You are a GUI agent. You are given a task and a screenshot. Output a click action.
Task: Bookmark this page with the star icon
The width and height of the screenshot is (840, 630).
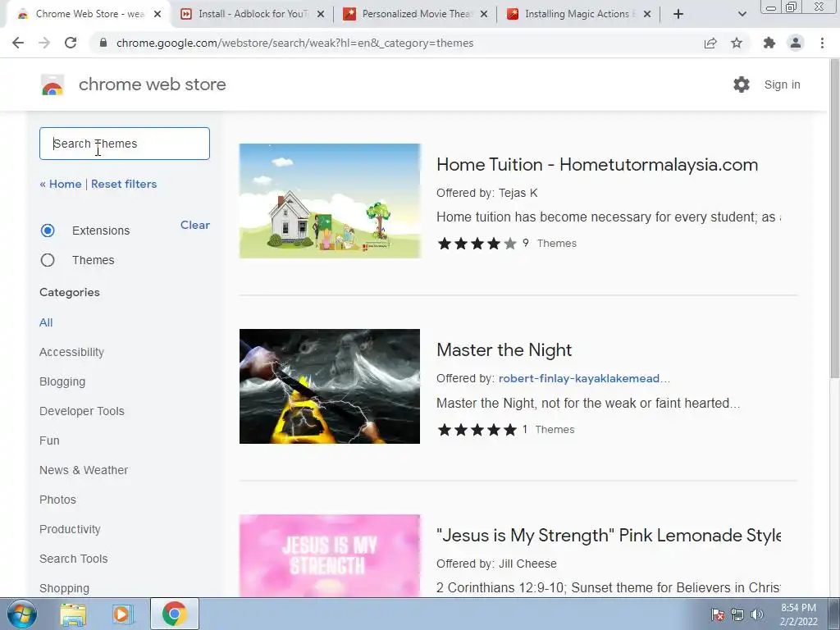[x=737, y=43]
